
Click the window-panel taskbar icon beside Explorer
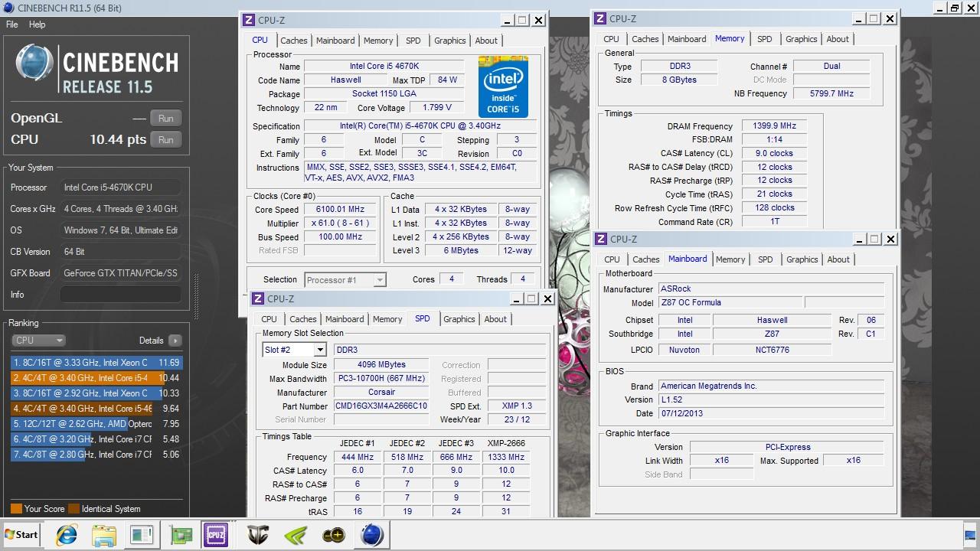142,535
